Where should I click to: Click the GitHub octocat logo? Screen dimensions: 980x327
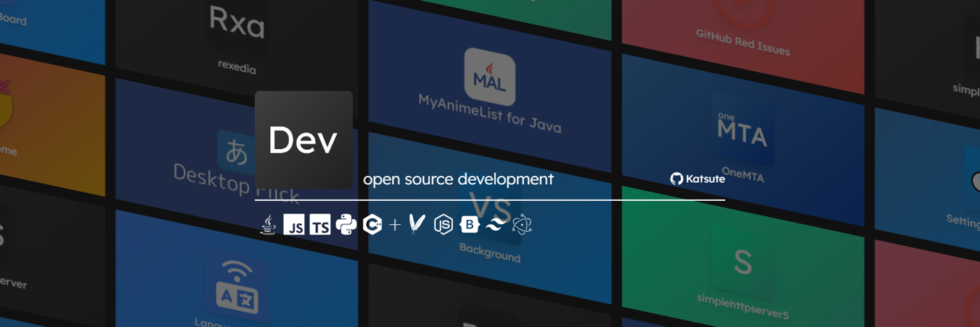pos(676,179)
